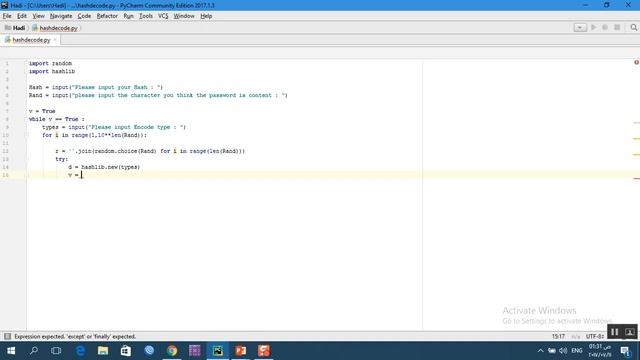The height and width of the screenshot is (360, 640).
Task: Open Windows taskbar search
Action: coord(34,351)
